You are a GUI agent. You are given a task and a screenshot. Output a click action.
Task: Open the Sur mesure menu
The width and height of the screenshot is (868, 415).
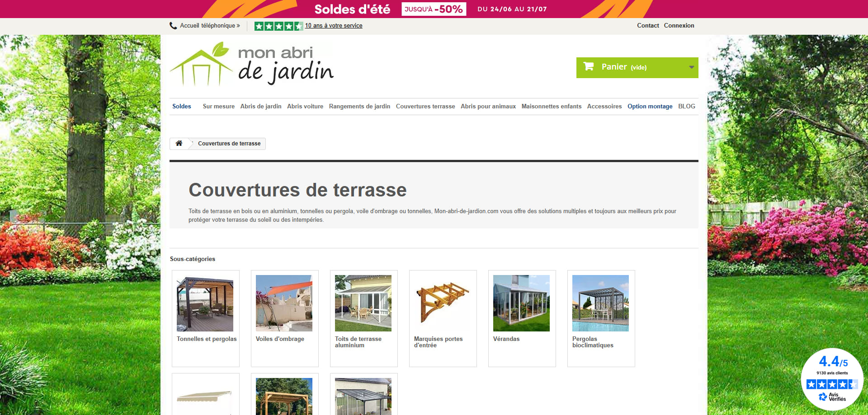(x=219, y=107)
